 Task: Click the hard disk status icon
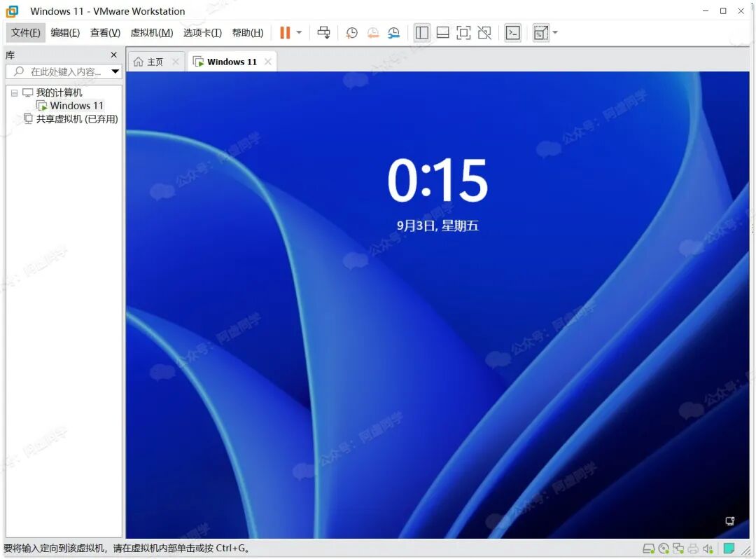pyautogui.click(x=648, y=548)
